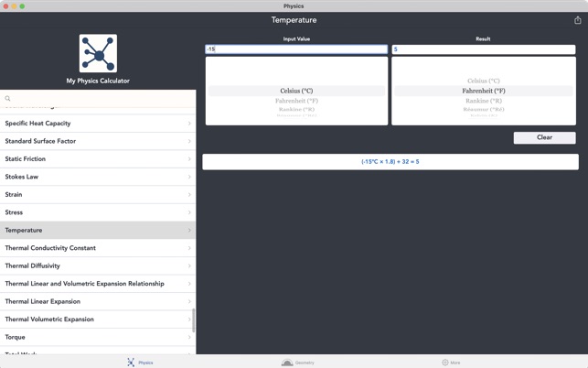
Task: Select Fahrenheit in the result unit picker
Action: 484,91
